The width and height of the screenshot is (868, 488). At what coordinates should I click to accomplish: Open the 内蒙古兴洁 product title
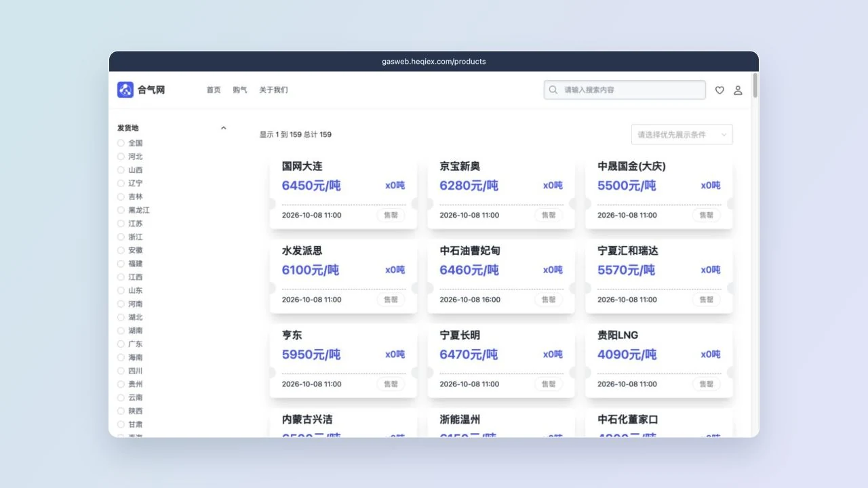coord(307,420)
